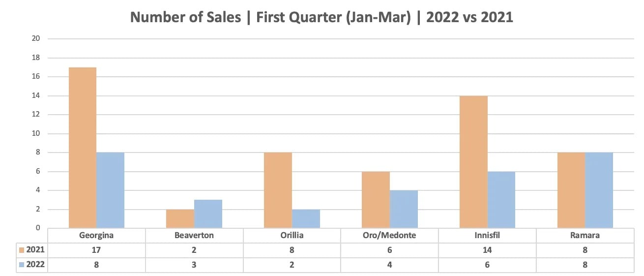Click the 17 cell in the 2021 row

[x=96, y=250]
